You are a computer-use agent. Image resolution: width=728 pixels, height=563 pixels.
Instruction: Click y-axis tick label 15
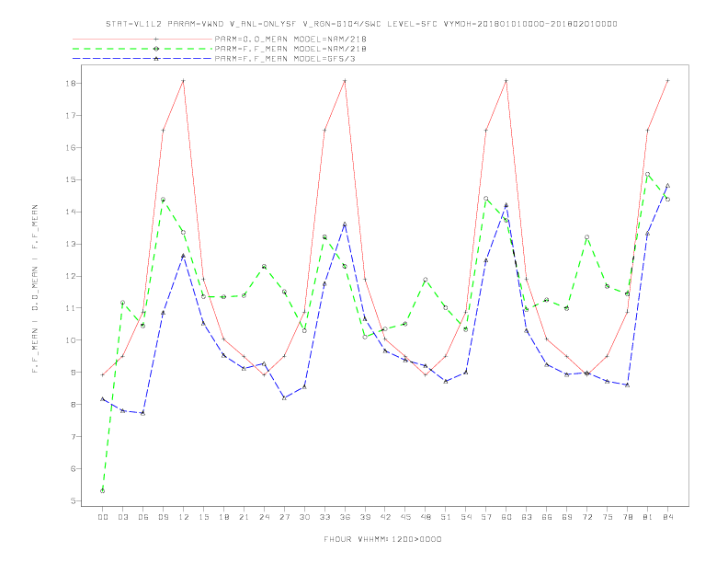(71, 179)
